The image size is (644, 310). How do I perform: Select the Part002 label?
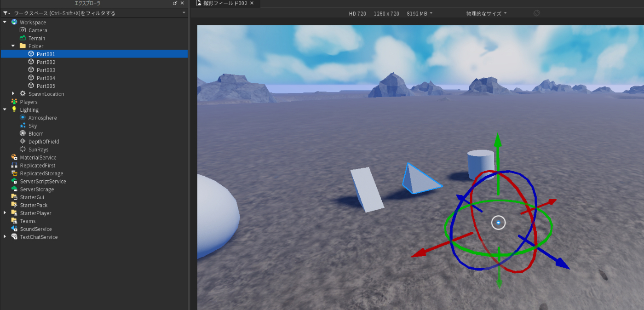coord(46,62)
